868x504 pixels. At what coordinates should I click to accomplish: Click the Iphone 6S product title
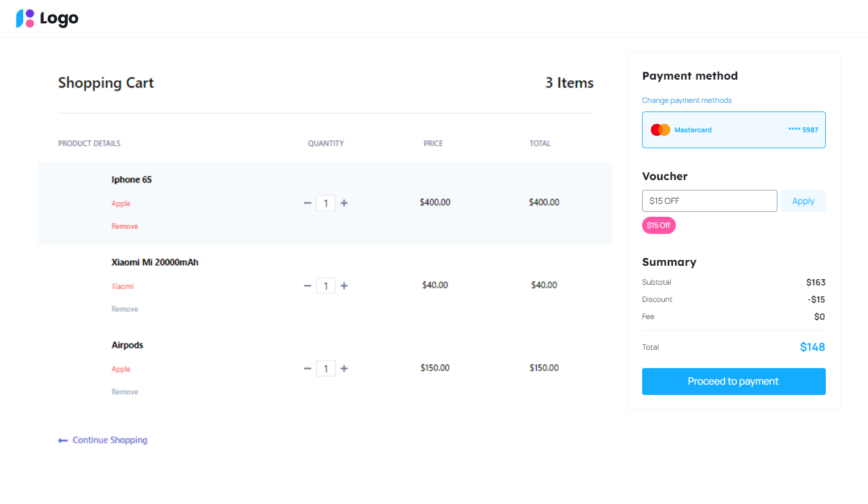132,179
